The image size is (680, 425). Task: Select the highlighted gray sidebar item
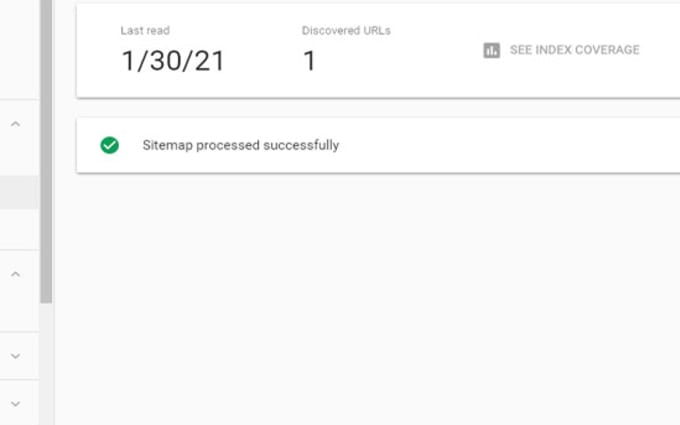point(20,193)
